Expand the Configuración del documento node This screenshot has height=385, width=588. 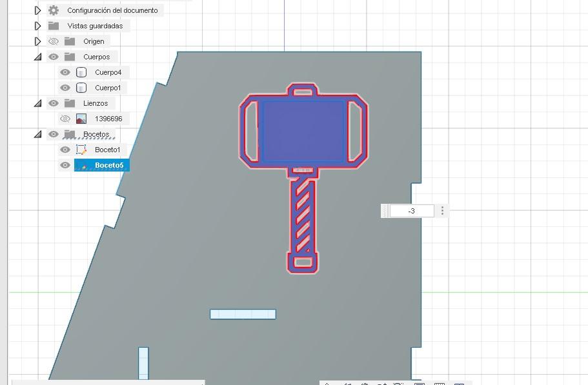[x=37, y=10]
